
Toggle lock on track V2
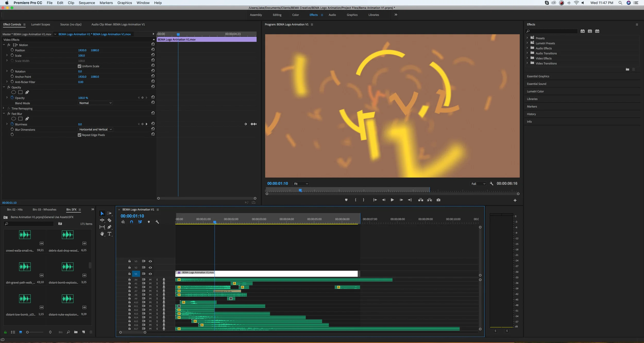click(129, 267)
